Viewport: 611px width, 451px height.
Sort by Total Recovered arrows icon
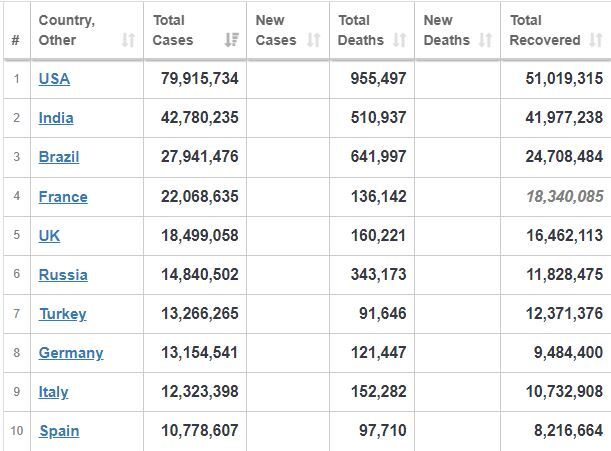pos(596,40)
